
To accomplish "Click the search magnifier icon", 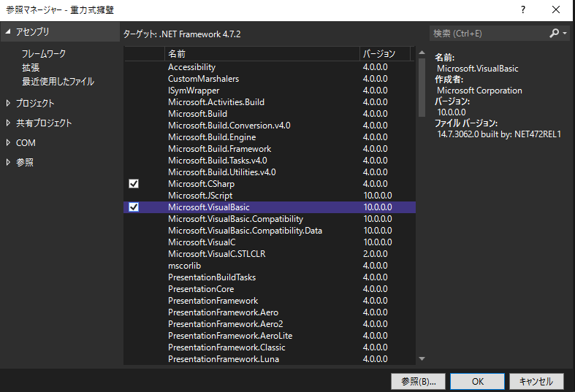I will tap(554, 34).
